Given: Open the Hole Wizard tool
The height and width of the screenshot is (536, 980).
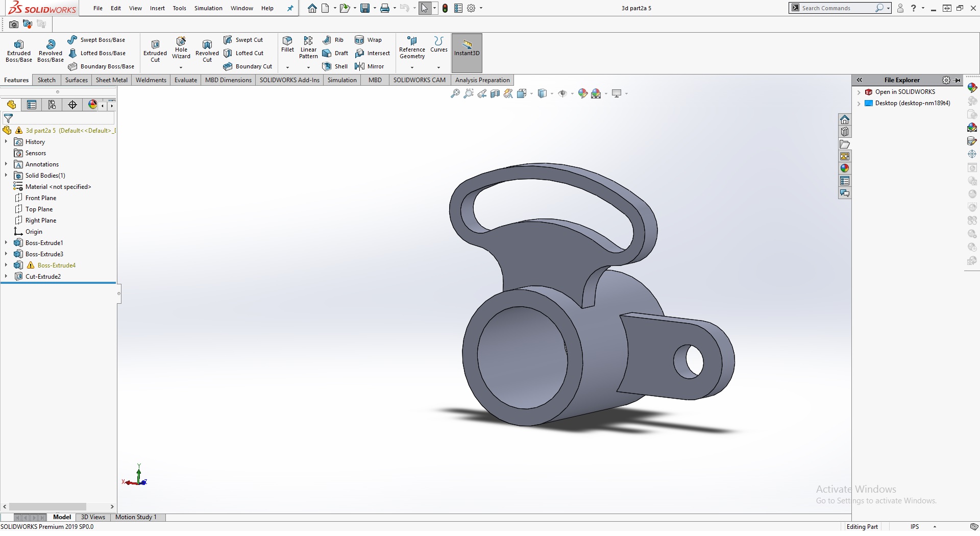Looking at the screenshot, I should click(x=181, y=48).
